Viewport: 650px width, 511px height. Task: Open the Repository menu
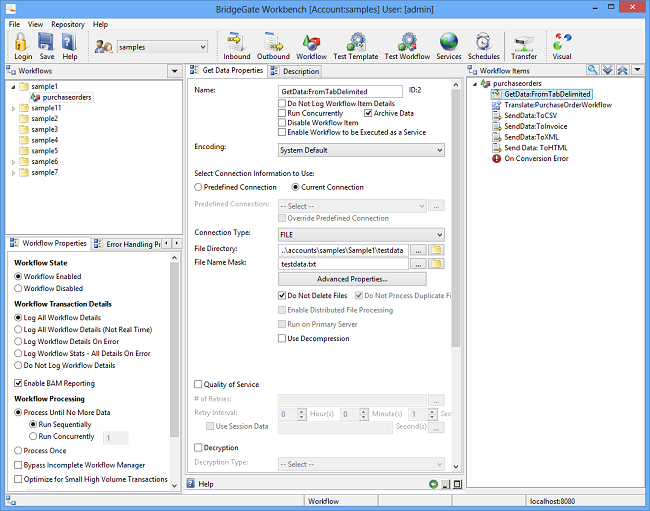click(68, 24)
